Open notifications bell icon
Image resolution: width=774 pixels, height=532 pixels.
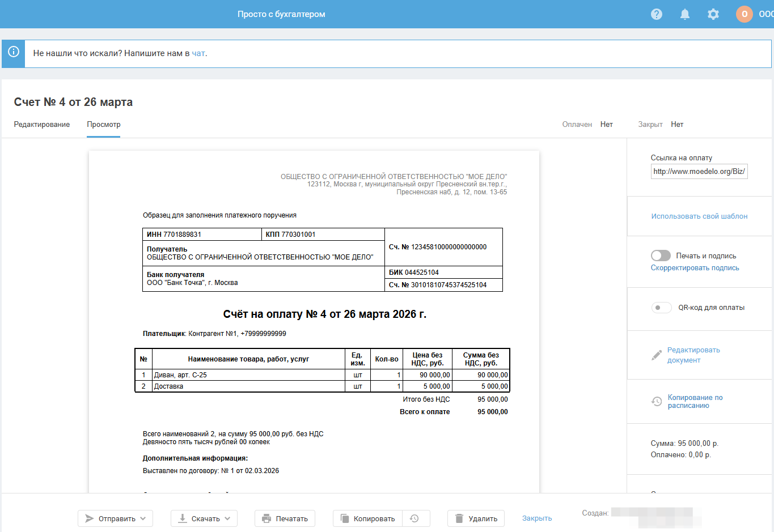685,14
